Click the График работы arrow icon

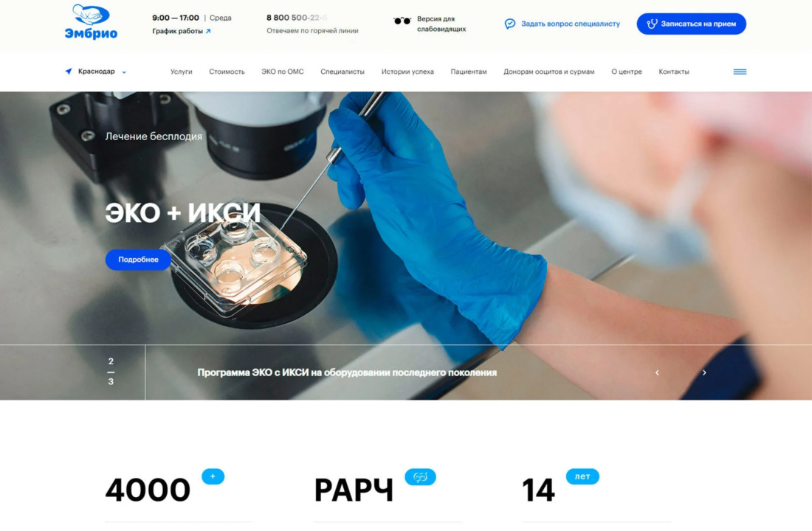click(x=208, y=31)
